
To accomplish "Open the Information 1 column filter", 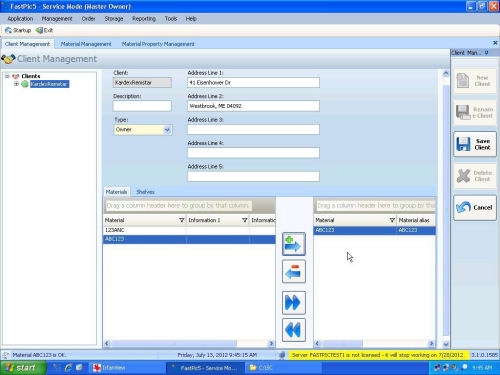I will click(245, 220).
